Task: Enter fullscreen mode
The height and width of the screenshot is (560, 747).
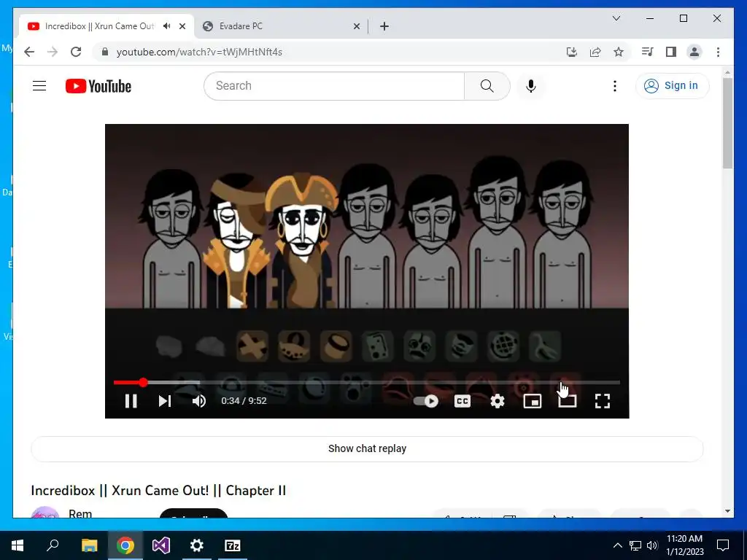Action: [603, 401]
